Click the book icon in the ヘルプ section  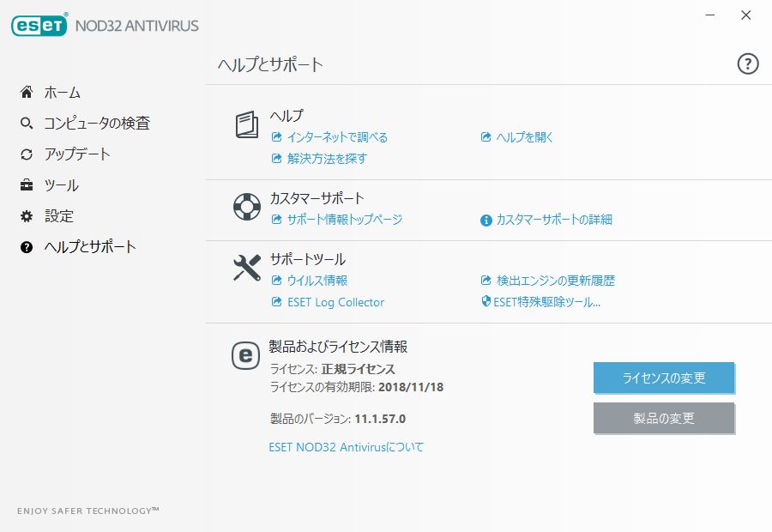point(247,124)
